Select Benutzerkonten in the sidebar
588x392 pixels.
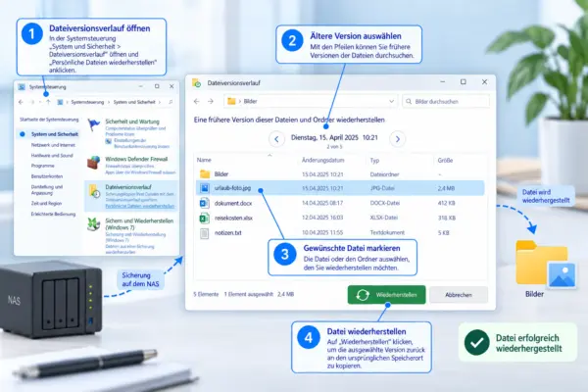pos(47,176)
